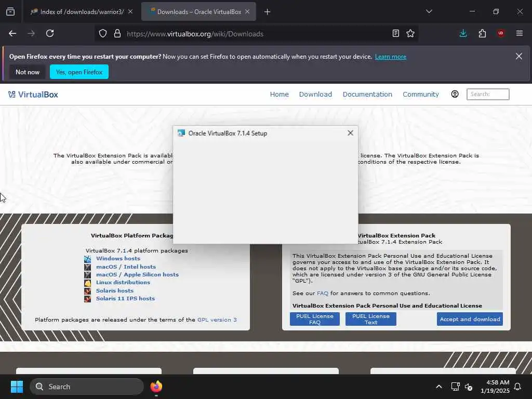
Task: Toggle reader view icon in address bar
Action: tap(395, 33)
